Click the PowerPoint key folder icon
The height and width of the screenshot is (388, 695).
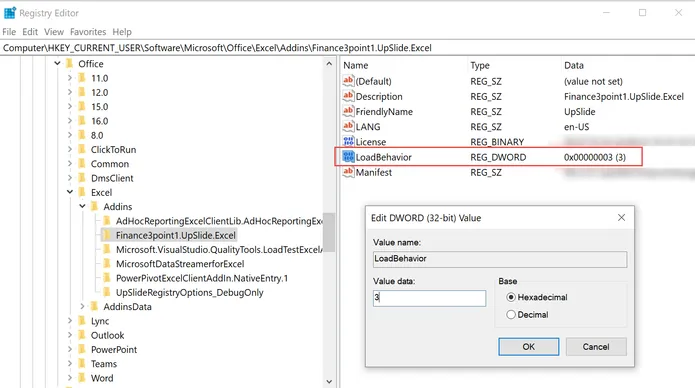pos(82,349)
